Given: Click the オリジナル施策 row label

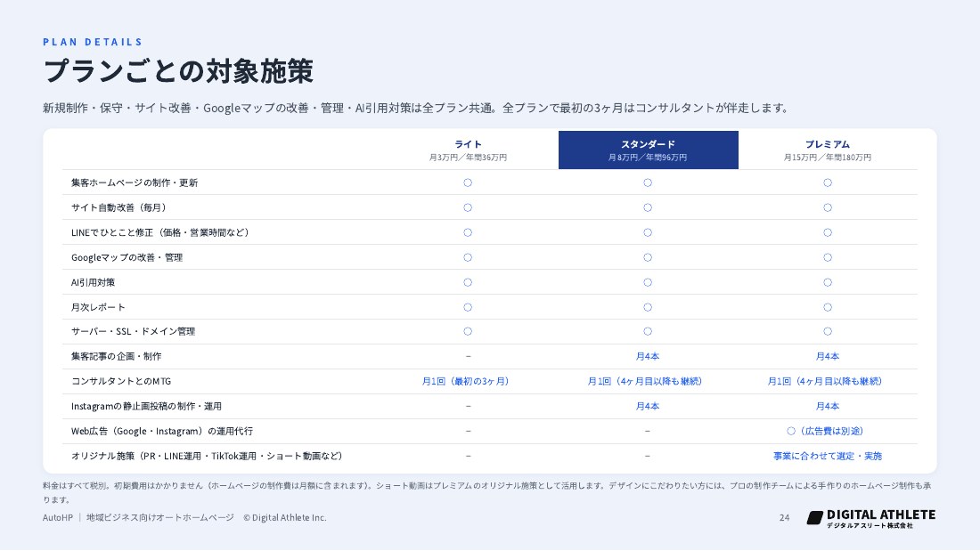Looking at the screenshot, I should [208, 456].
